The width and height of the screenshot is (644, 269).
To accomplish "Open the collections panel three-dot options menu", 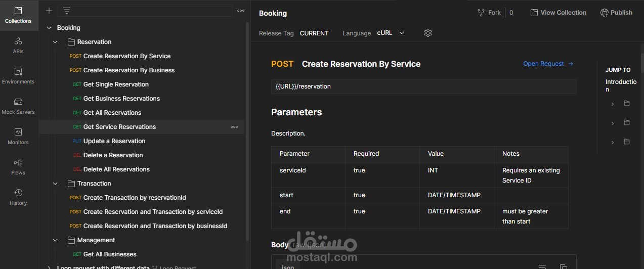I will point(241,11).
